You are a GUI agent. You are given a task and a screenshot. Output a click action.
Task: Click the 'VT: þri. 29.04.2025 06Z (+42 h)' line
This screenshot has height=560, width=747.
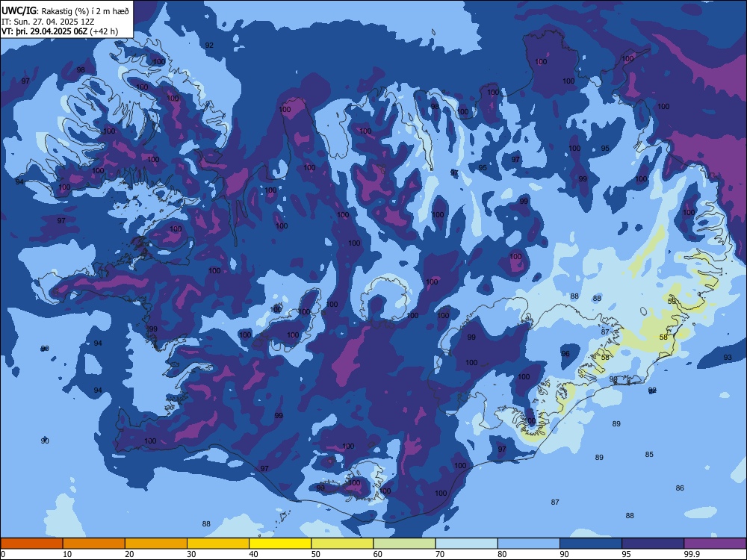[60, 31]
